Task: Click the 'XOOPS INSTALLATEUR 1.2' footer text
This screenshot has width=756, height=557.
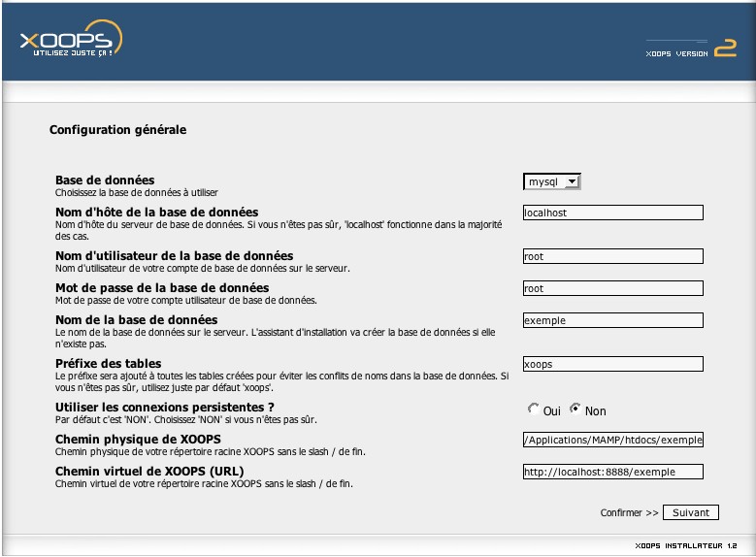Action: coord(685,546)
